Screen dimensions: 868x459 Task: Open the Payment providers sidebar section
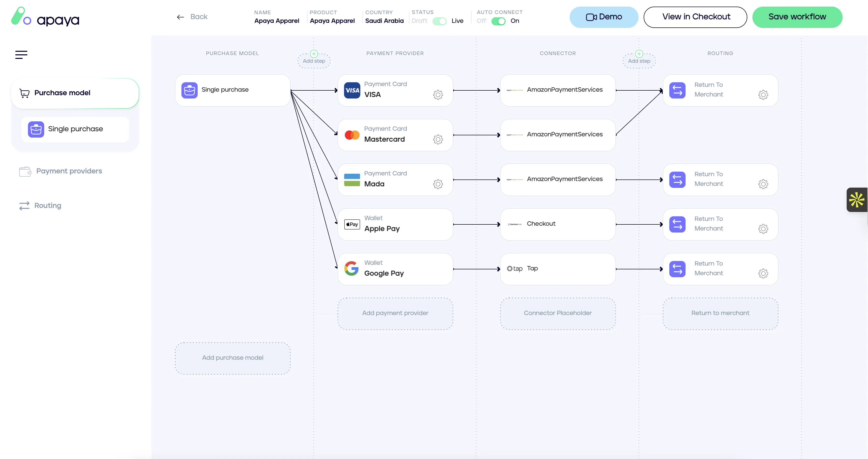click(x=61, y=171)
